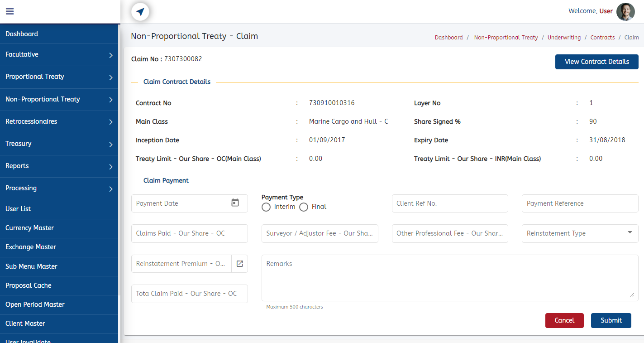
Task: Open the Reinstatement Type dropdown
Action: pyautogui.click(x=580, y=233)
